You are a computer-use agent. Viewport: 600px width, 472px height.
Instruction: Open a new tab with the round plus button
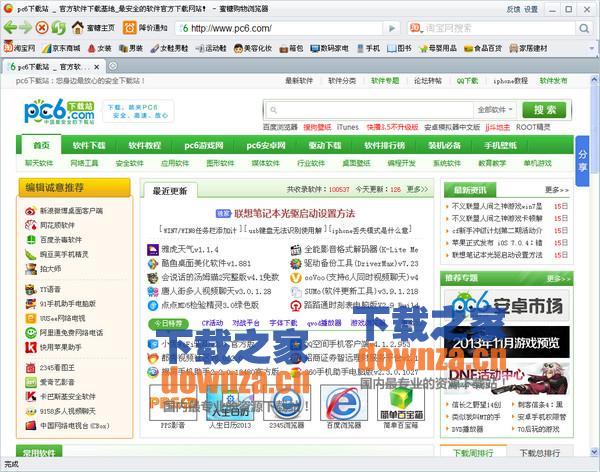click(x=112, y=66)
